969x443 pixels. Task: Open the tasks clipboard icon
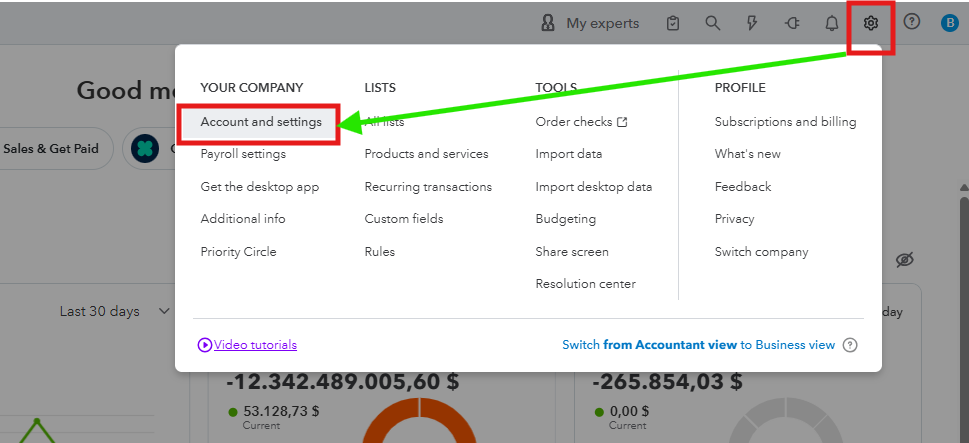[x=673, y=23]
